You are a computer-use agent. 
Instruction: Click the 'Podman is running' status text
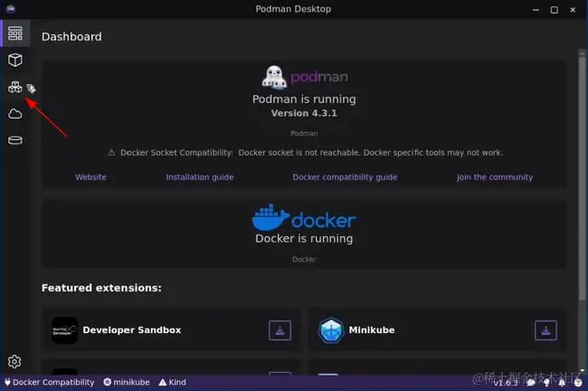point(304,99)
